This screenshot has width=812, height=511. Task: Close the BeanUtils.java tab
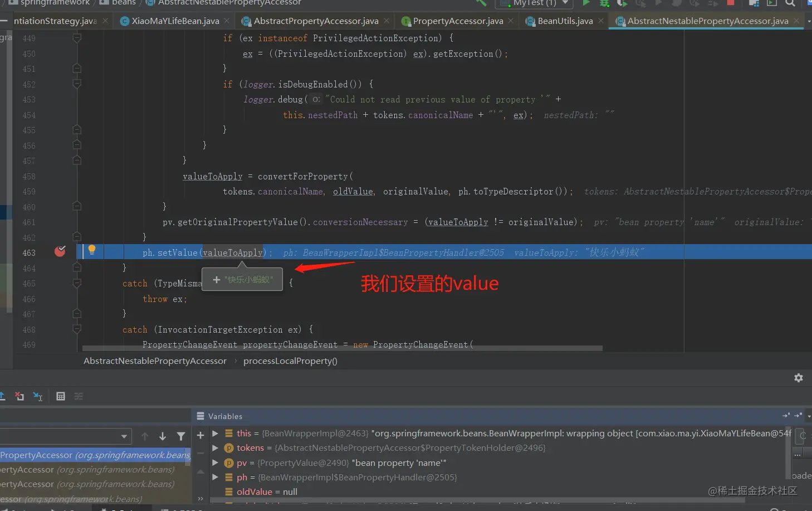coord(601,21)
